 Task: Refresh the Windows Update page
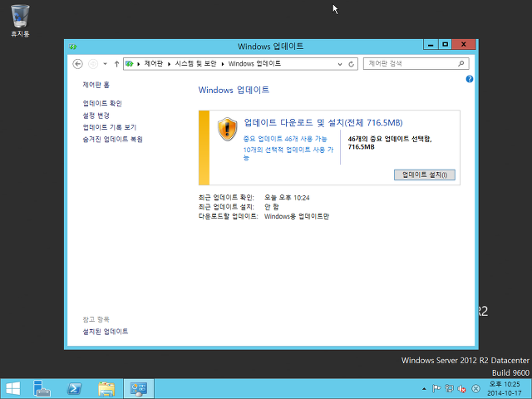pyautogui.click(x=351, y=64)
